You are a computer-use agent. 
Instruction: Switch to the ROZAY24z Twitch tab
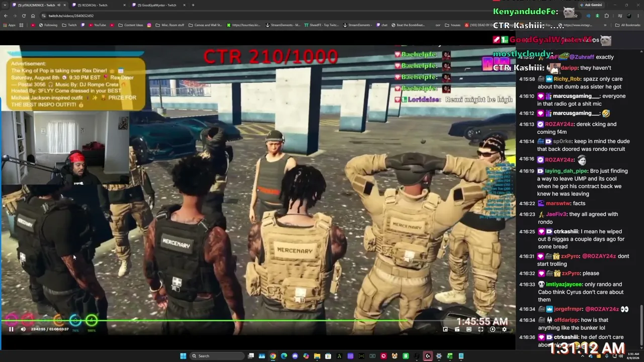(95, 5)
